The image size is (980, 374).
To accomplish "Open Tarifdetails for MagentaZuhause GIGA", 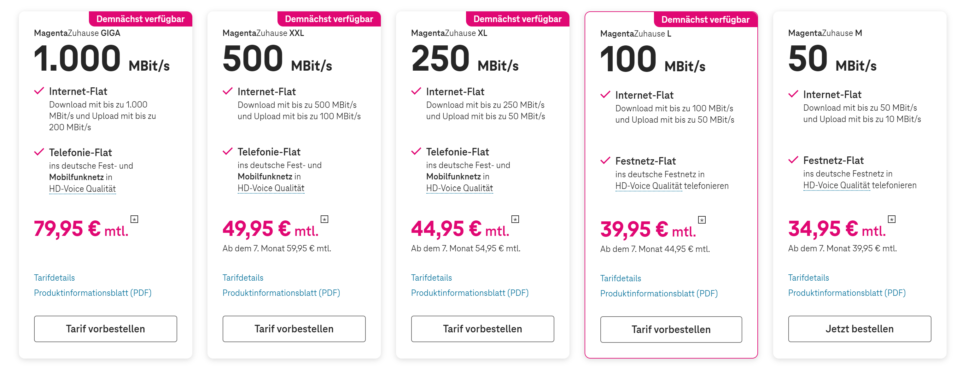I will 55,278.
